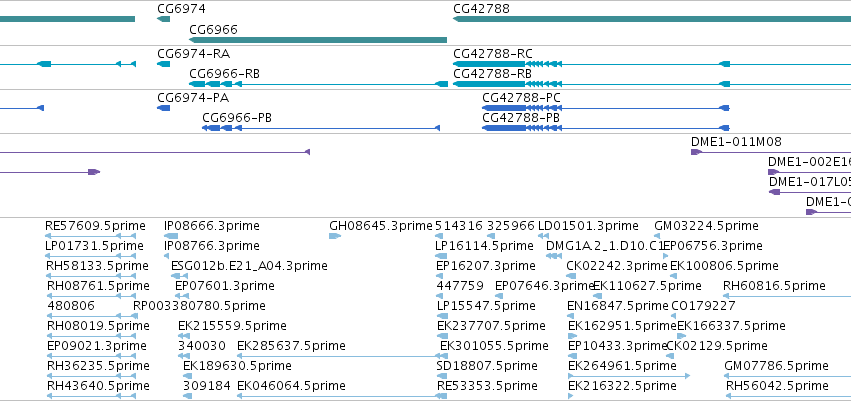The height and width of the screenshot is (401, 851).
Task: Click the CG6966 gene bar
Action: tap(317, 40)
